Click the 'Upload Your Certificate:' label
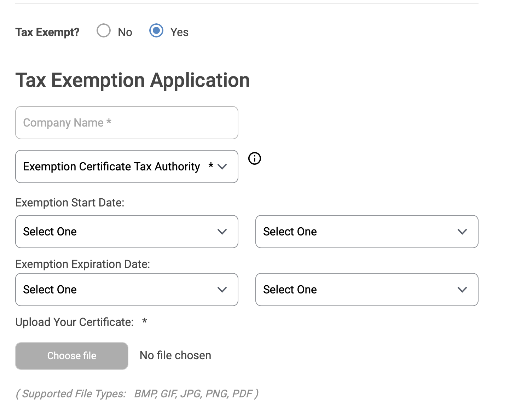This screenshot has width=510, height=420. point(75,322)
